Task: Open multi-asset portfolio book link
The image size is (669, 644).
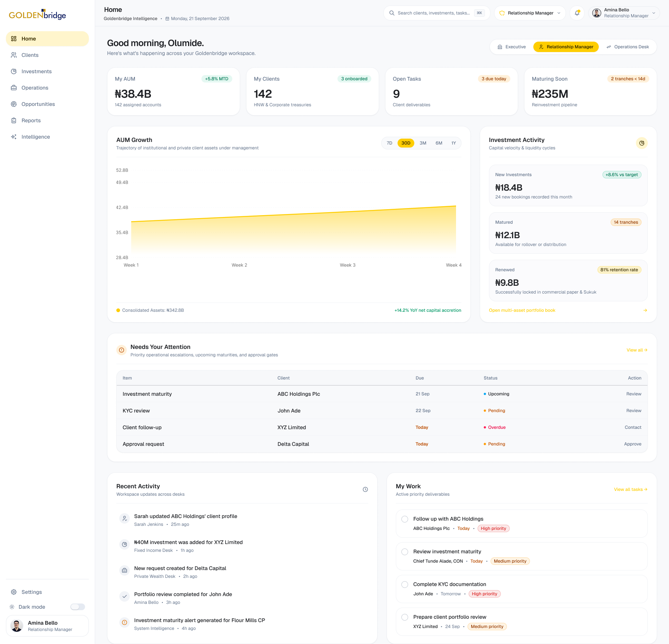Action: coord(522,310)
